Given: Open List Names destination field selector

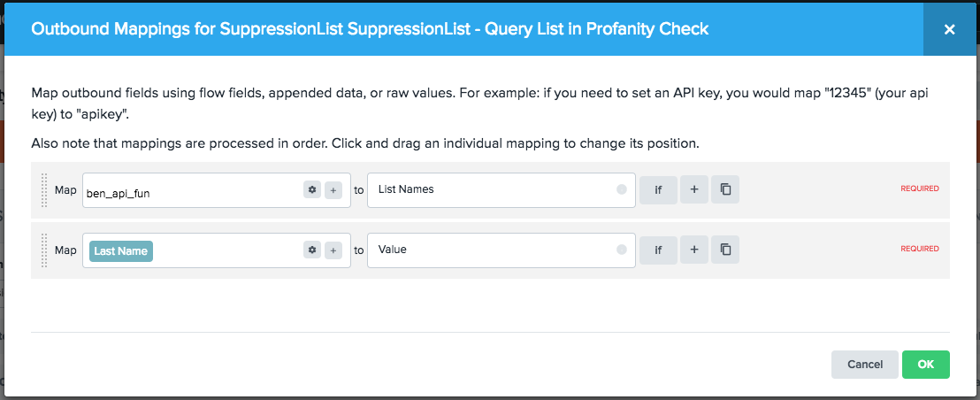Looking at the screenshot, I should [491, 189].
